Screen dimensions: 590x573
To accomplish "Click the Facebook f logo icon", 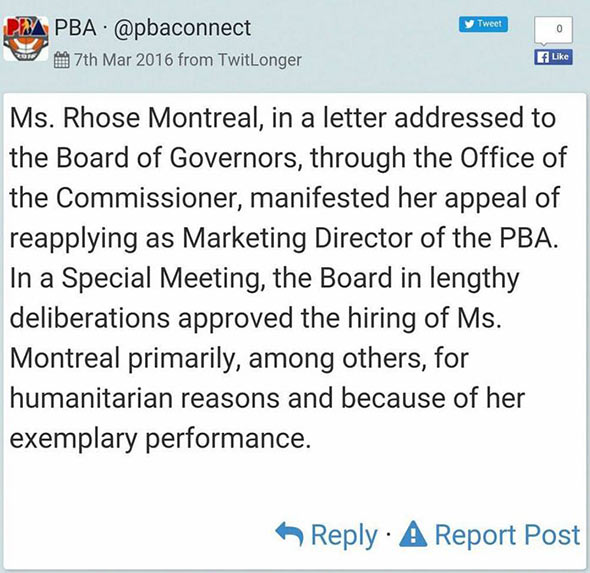I will tap(542, 57).
